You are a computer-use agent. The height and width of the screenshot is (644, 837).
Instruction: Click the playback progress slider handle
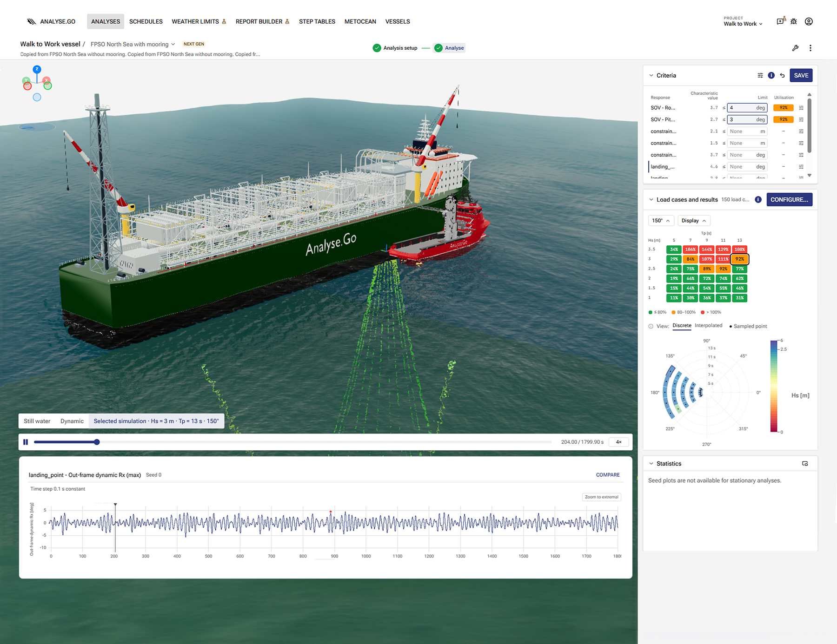pyautogui.click(x=97, y=442)
